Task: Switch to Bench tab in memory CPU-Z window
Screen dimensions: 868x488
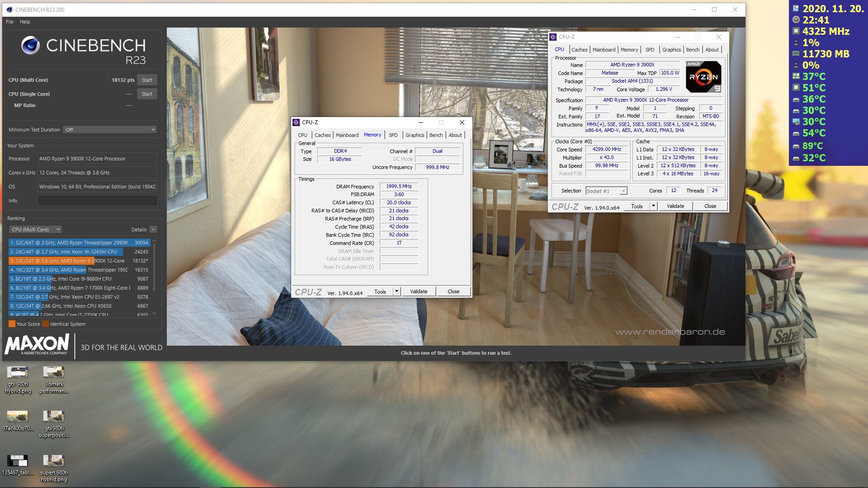Action: (x=436, y=135)
